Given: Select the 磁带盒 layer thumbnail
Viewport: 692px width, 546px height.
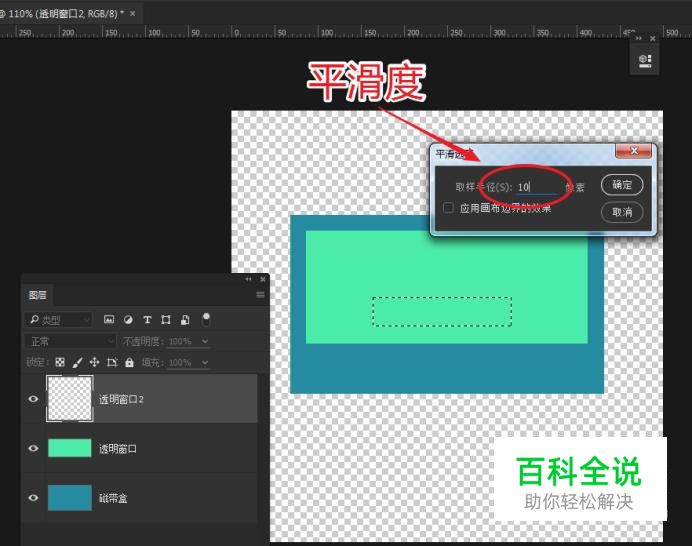Looking at the screenshot, I should (x=70, y=497).
